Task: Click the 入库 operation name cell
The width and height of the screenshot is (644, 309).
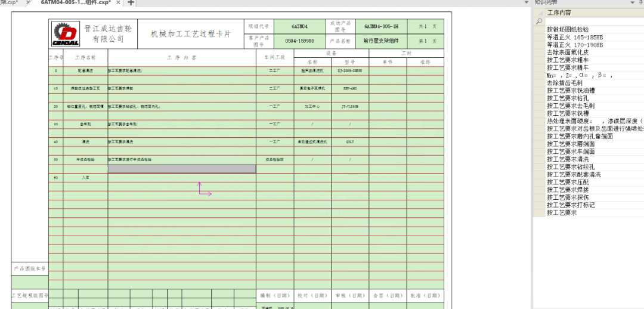Action: (85, 178)
